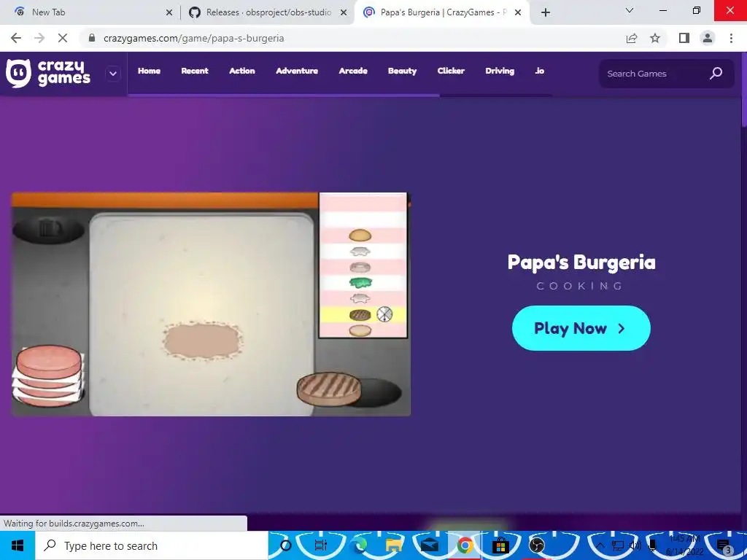
Task: Toggle the browser side panel
Action: 684,38
